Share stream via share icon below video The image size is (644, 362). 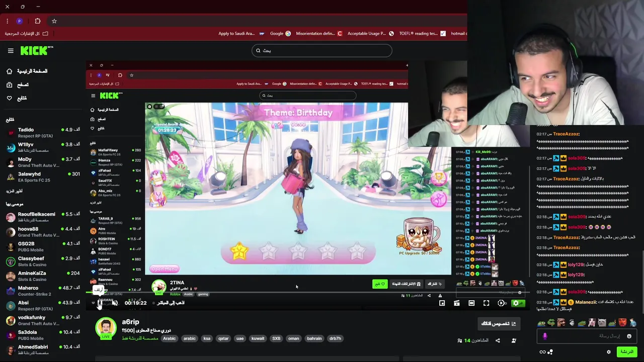498,340
